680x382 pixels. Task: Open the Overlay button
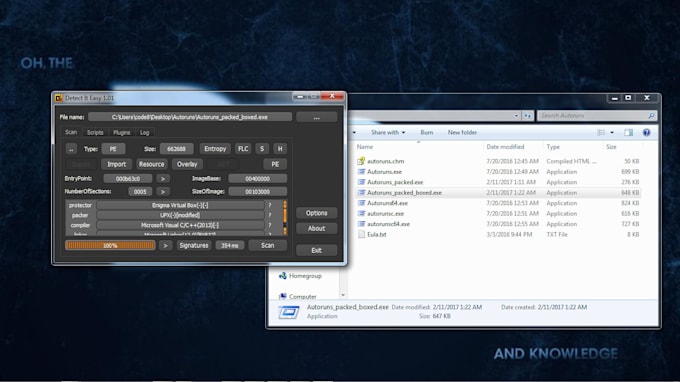click(187, 164)
